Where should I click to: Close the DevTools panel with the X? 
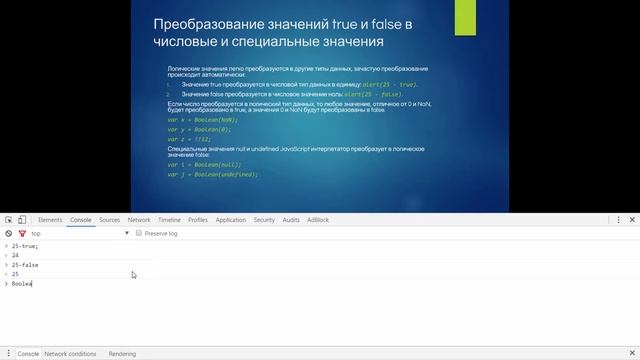[x=632, y=220]
